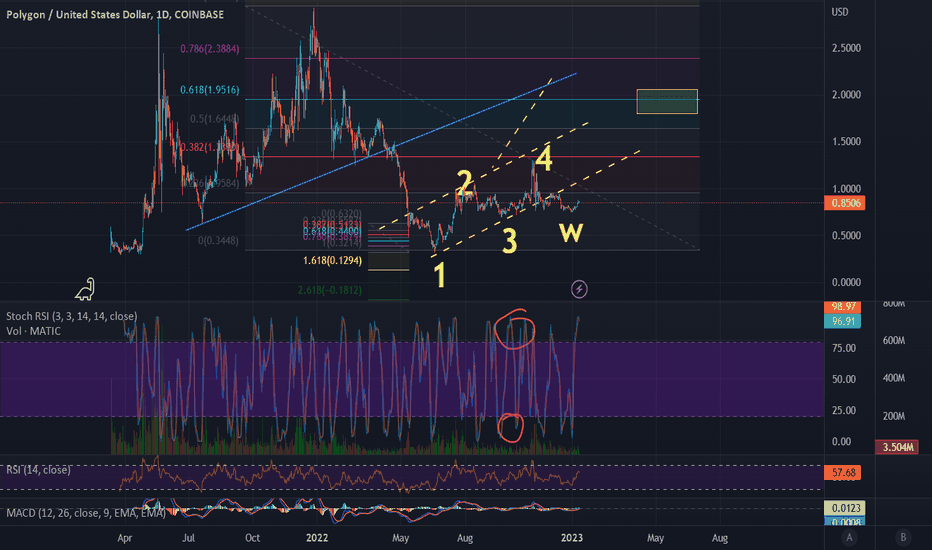Click the 57.68 RSI value label

(x=843, y=473)
